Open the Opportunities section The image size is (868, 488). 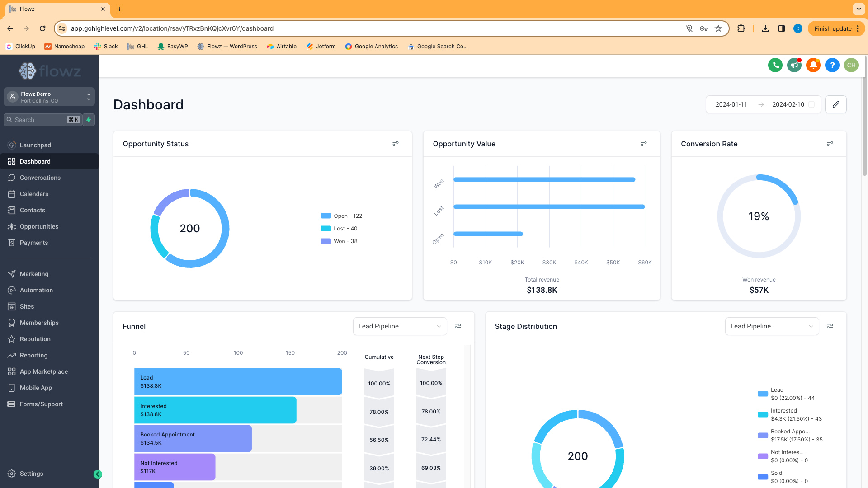coord(39,226)
